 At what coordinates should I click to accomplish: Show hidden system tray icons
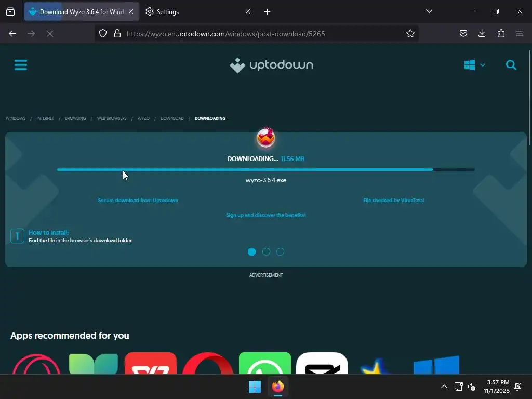tap(444, 387)
